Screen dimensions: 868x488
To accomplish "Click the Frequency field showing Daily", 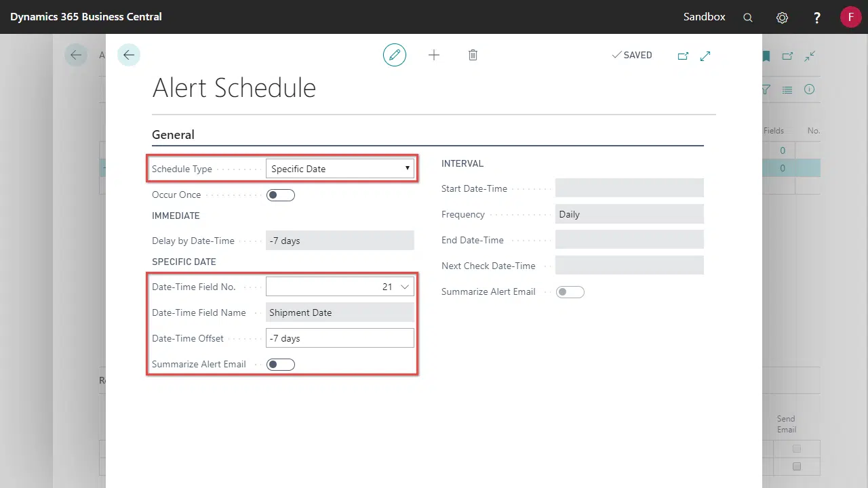I will 629,214.
